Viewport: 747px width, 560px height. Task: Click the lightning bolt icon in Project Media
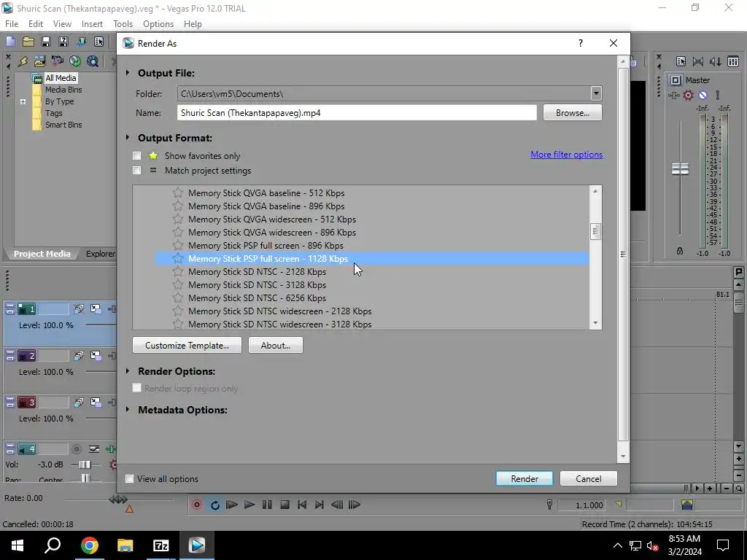pos(23,61)
